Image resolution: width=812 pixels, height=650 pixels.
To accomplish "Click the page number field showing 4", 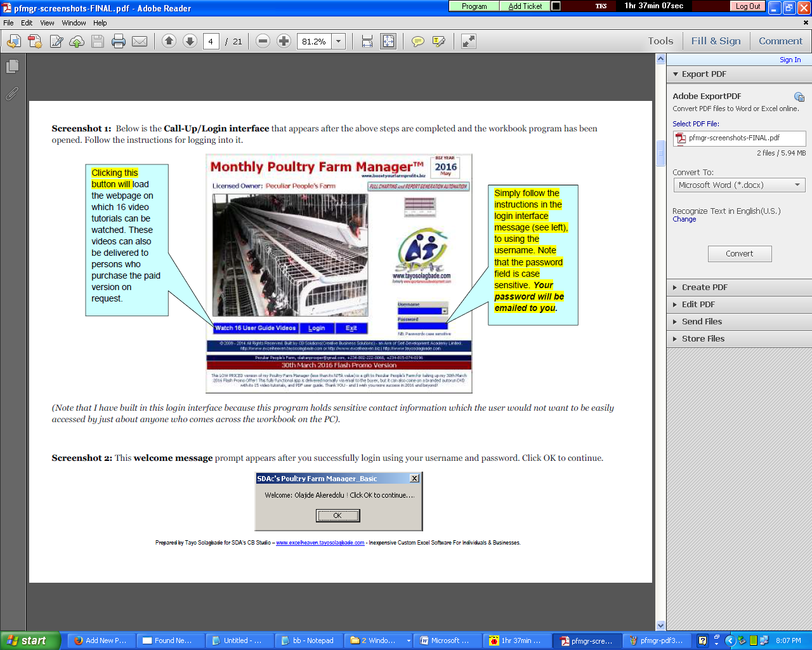I will (211, 41).
